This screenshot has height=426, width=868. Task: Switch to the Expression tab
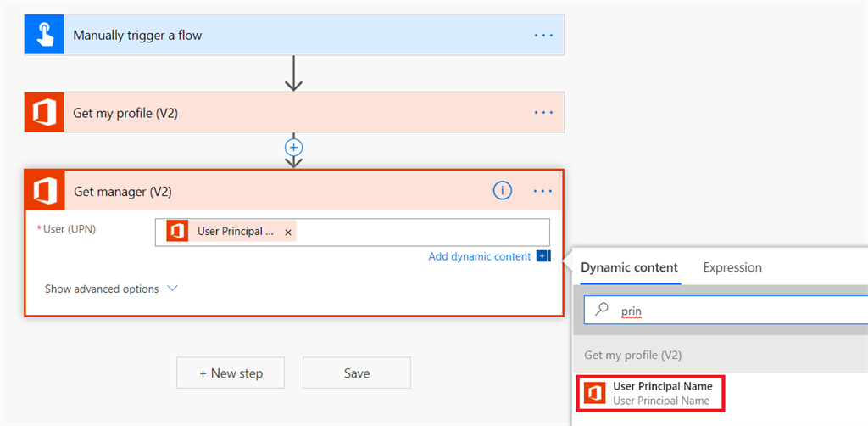click(732, 267)
